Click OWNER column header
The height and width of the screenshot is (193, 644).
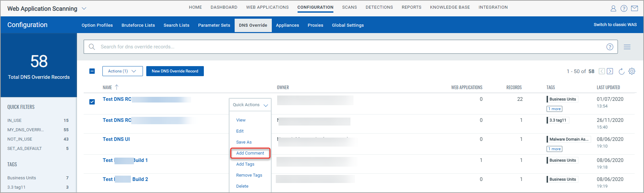point(283,87)
